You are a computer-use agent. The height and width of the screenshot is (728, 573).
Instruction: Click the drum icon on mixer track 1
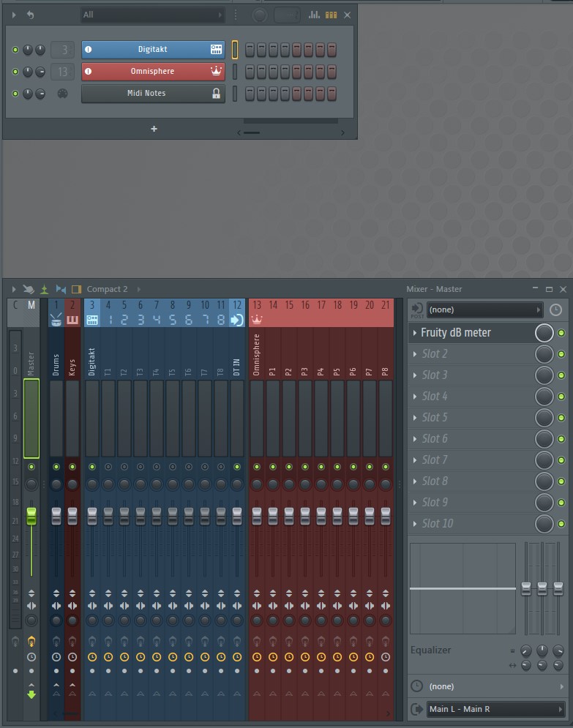pos(56,320)
